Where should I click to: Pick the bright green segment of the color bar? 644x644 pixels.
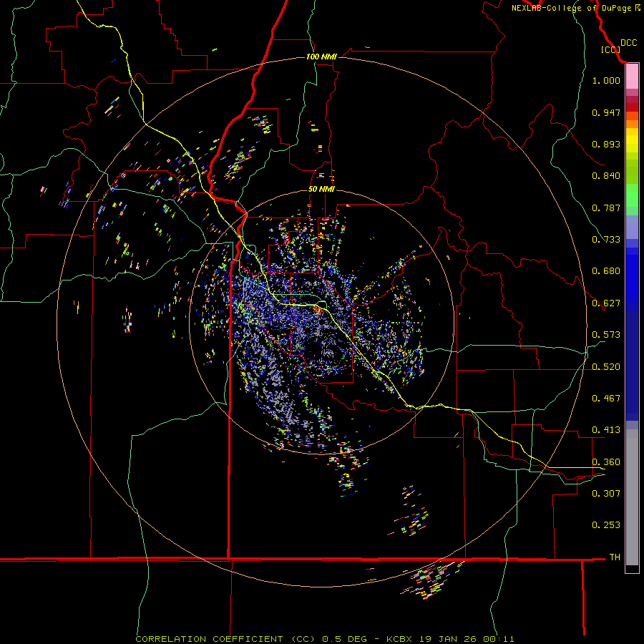click(632, 195)
